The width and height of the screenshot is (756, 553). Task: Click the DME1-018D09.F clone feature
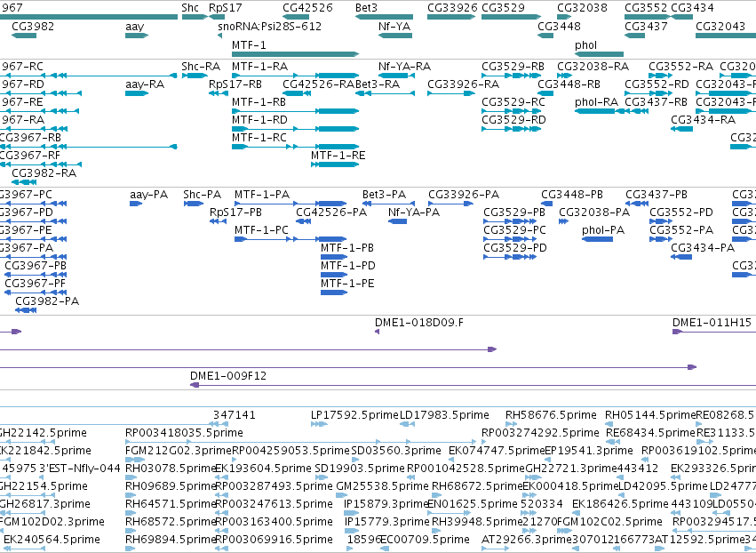tap(377, 332)
